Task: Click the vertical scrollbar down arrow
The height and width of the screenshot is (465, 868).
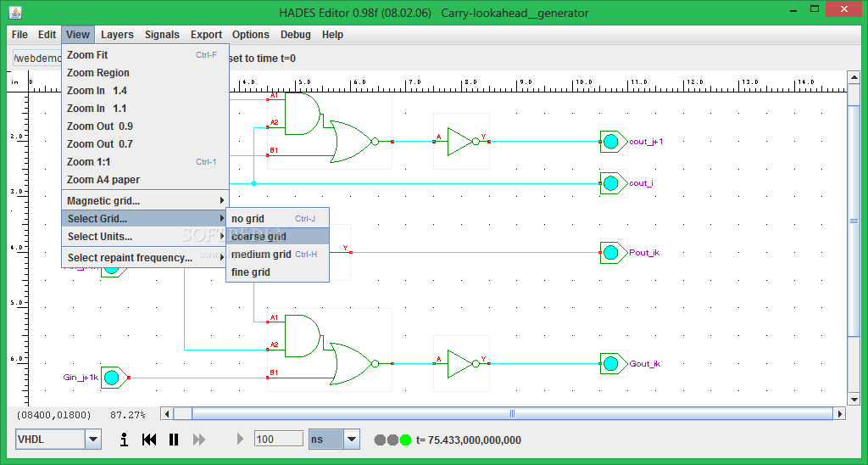Action: [854, 399]
